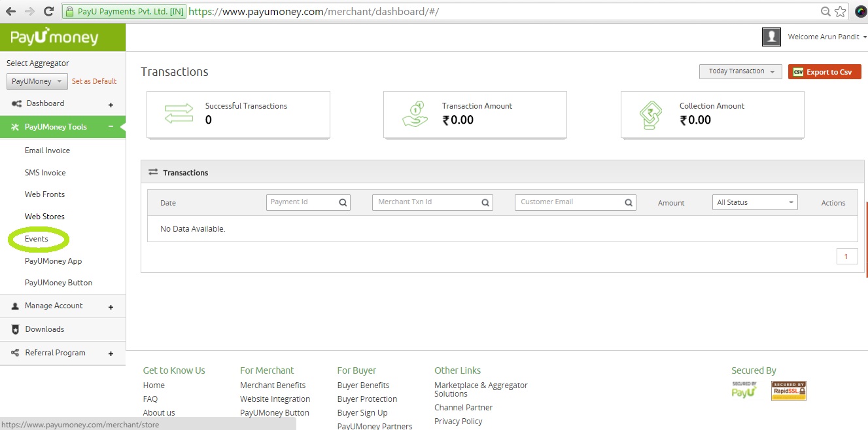Open the Website Integration footer link

point(275,399)
